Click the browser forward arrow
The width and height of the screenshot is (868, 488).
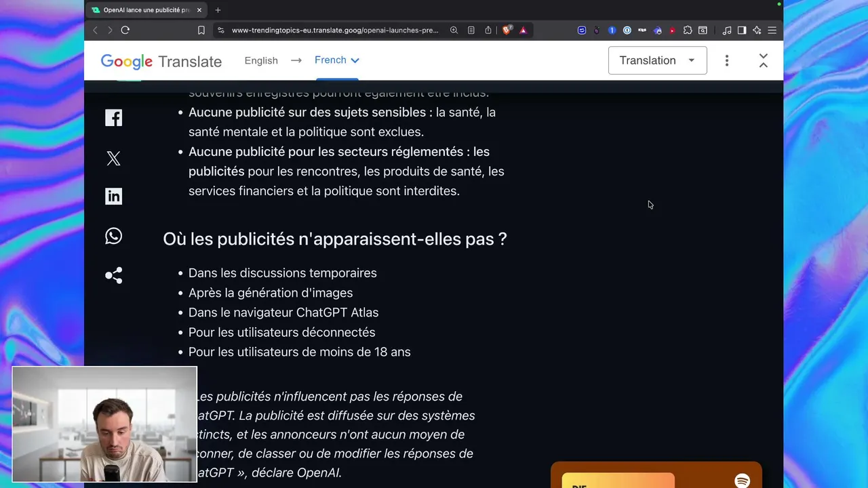click(x=110, y=30)
